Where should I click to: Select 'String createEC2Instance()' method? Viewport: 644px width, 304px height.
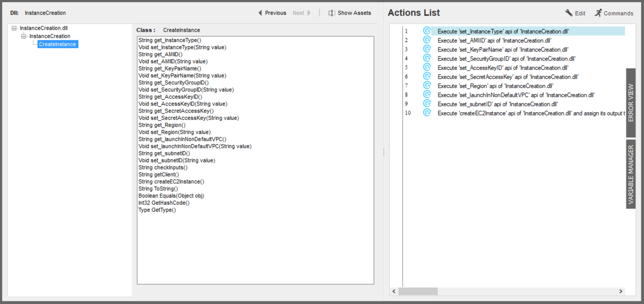pyautogui.click(x=171, y=181)
